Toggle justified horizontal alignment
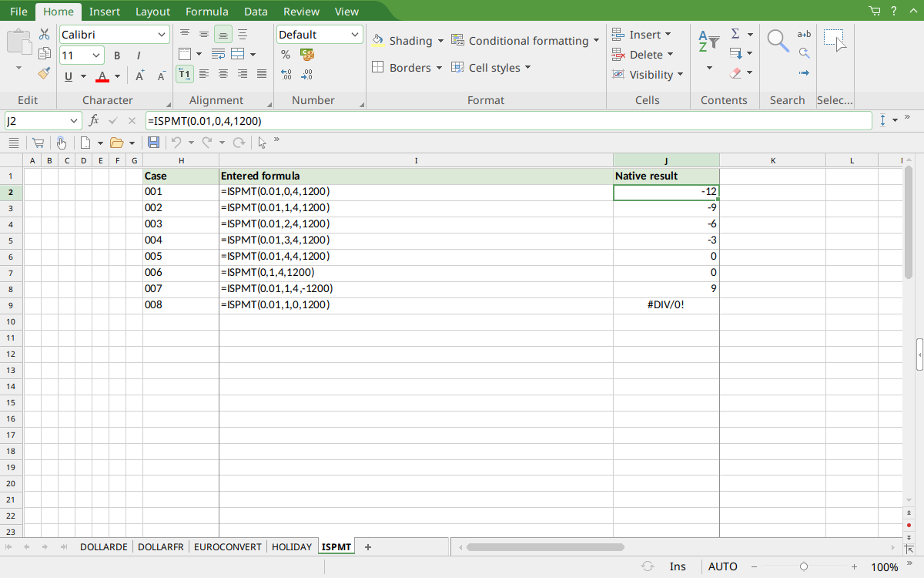The image size is (924, 578). (x=262, y=74)
